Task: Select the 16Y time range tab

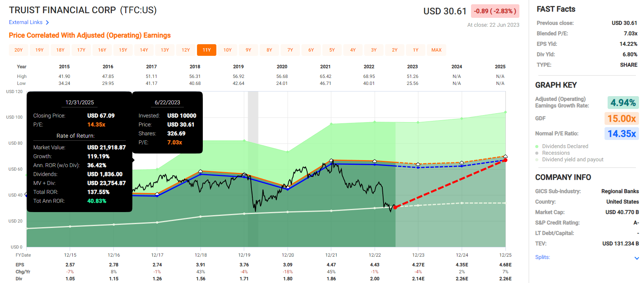Action: coord(102,50)
